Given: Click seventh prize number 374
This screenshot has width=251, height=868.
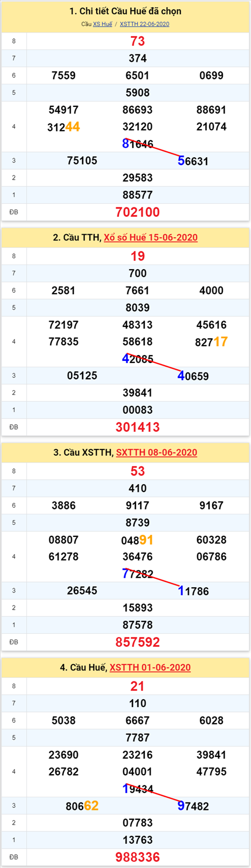Looking at the screenshot, I should pyautogui.click(x=138, y=58).
